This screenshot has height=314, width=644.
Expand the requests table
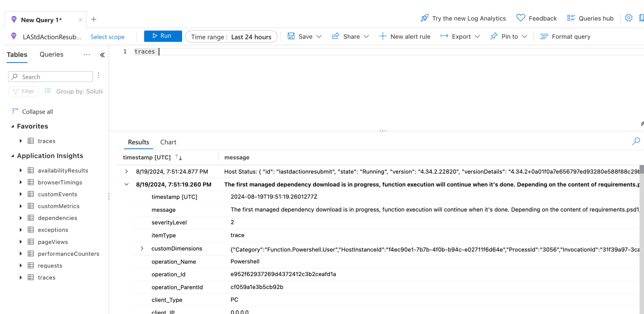[21, 266]
